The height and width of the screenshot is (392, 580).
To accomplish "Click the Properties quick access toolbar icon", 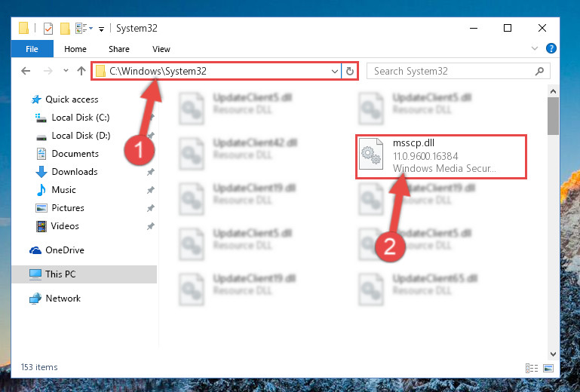I will pyautogui.click(x=48, y=28).
